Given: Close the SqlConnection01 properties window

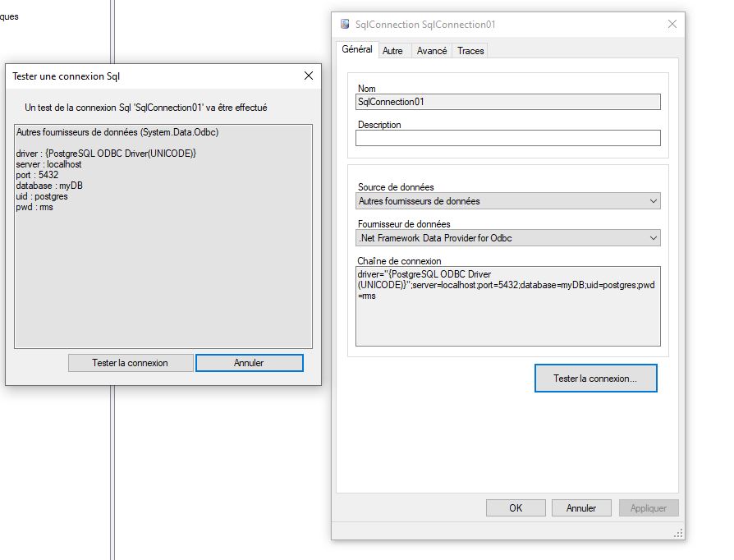Looking at the screenshot, I should (672, 25).
